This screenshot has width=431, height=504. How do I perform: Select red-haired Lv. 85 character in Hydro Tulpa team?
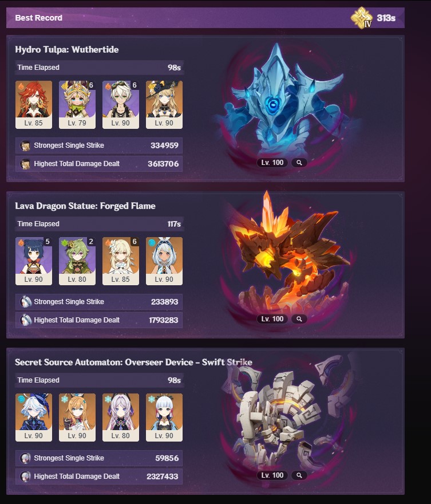(x=34, y=105)
